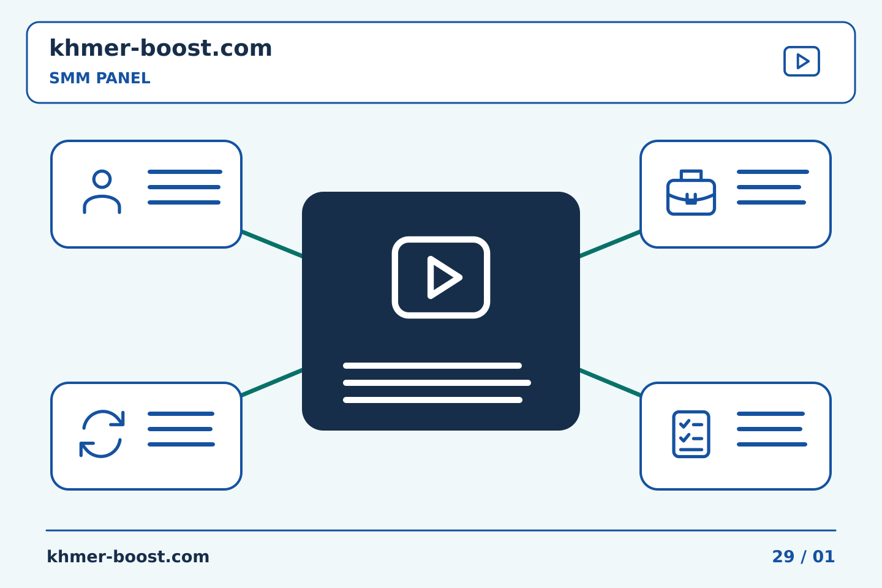Click the large play icon in center card
The image size is (882, 588).
(x=441, y=277)
